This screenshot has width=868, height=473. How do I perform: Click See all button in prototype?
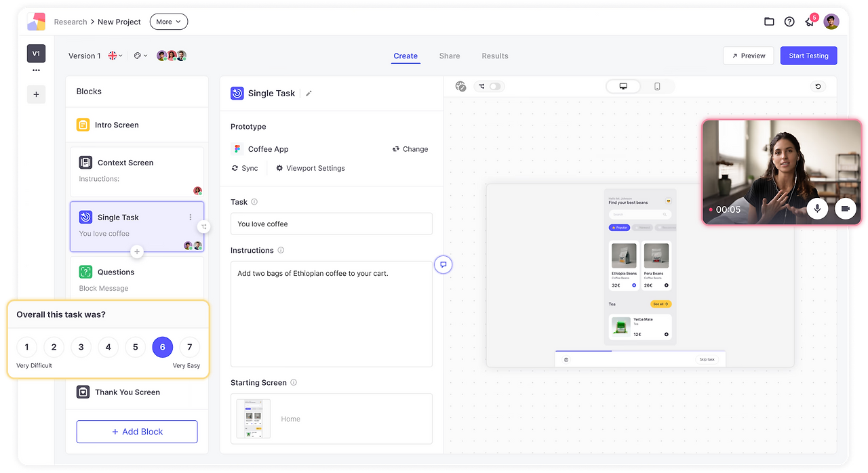pos(660,304)
